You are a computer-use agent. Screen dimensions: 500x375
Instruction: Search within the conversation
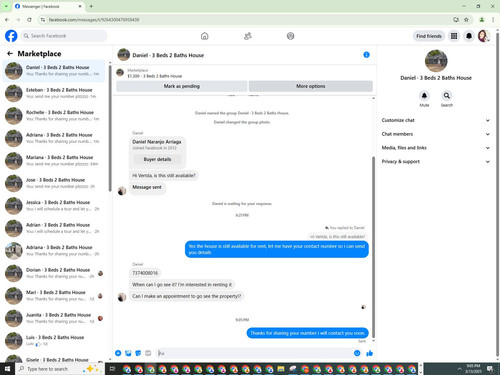pyautogui.click(x=447, y=96)
